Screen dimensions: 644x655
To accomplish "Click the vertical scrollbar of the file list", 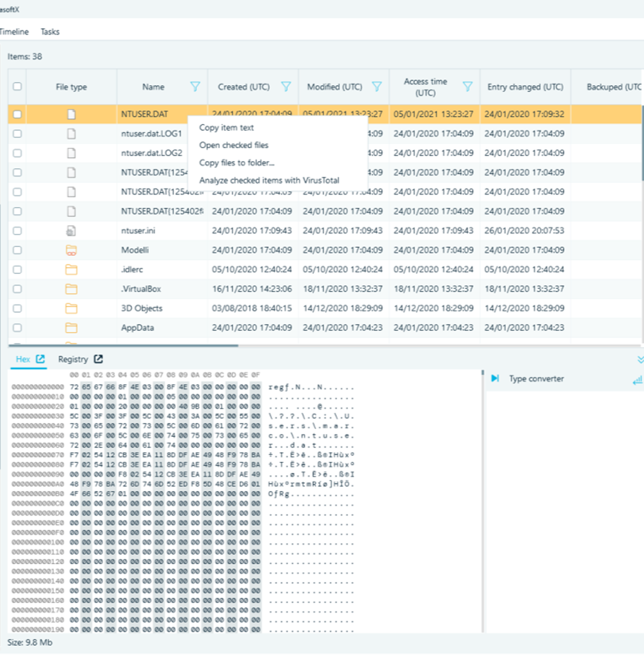I will pyautogui.click(x=642, y=142).
